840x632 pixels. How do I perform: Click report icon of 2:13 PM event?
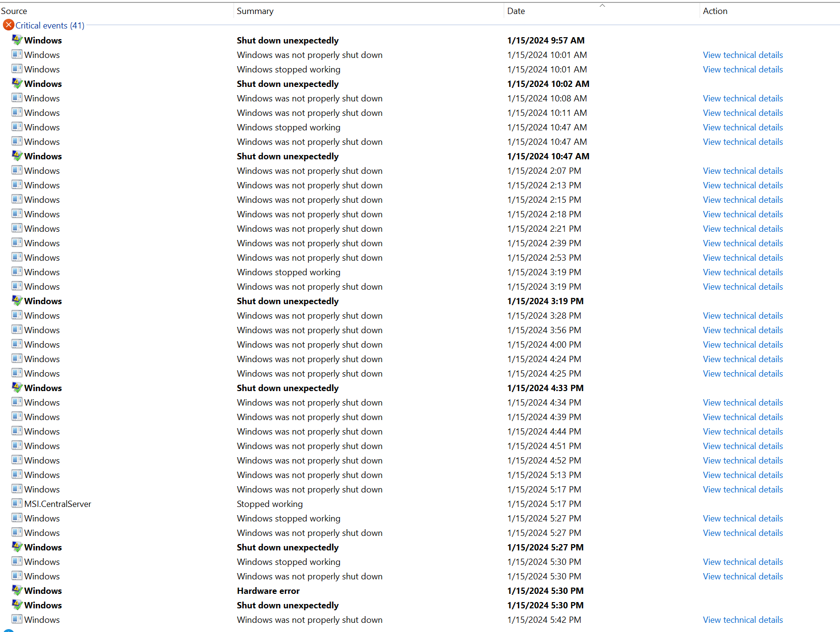17,184
